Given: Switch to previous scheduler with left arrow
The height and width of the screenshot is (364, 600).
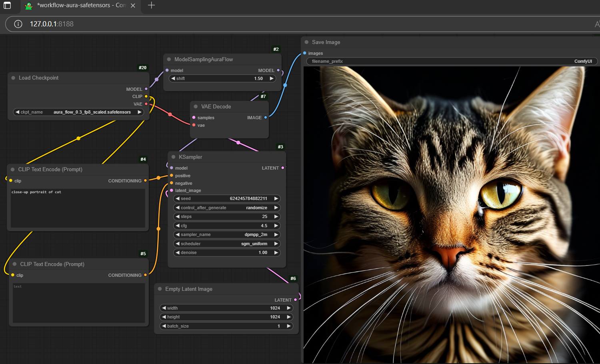Looking at the screenshot, I should coord(177,244).
